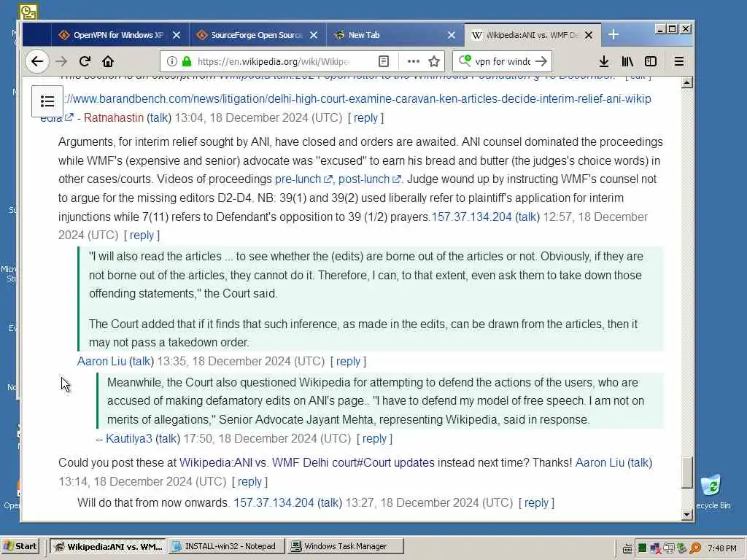The image size is (747, 560).
Task: Click the 'vpn for windo' search field
Action: (x=502, y=61)
